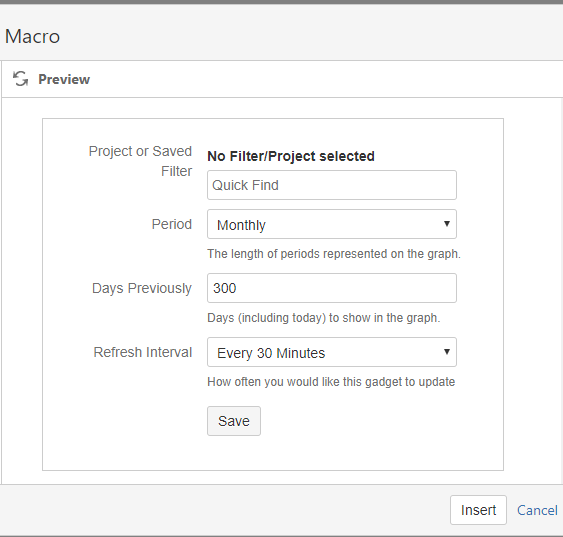Image resolution: width=563 pixels, height=537 pixels.
Task: Click the No Filter/Project selected text
Action: pyautogui.click(x=291, y=157)
